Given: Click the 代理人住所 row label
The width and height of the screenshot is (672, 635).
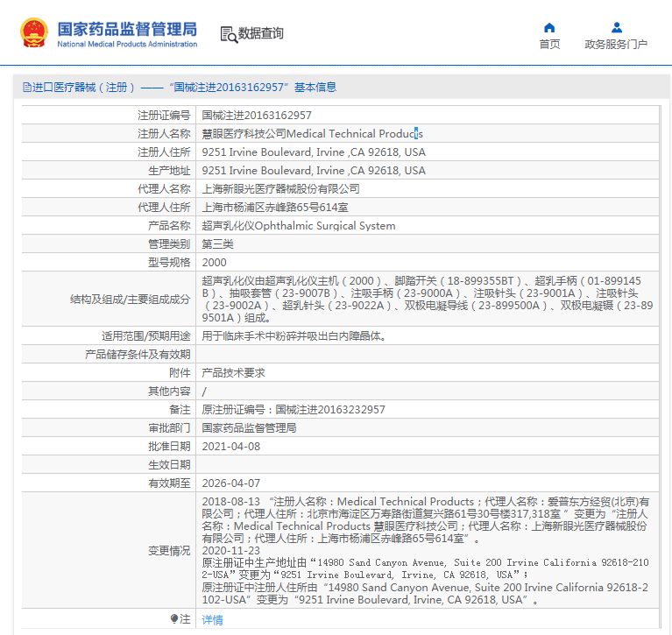Looking at the screenshot, I should point(164,208).
